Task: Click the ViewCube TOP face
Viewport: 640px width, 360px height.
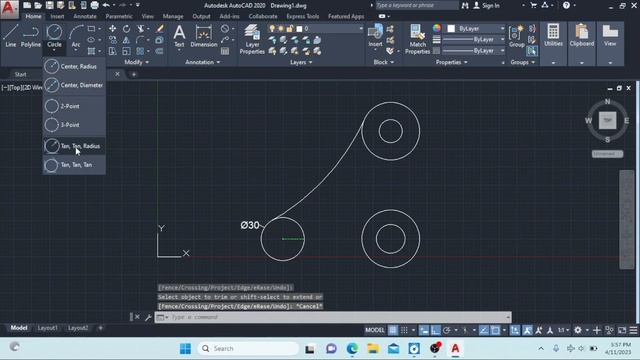Action: click(607, 120)
